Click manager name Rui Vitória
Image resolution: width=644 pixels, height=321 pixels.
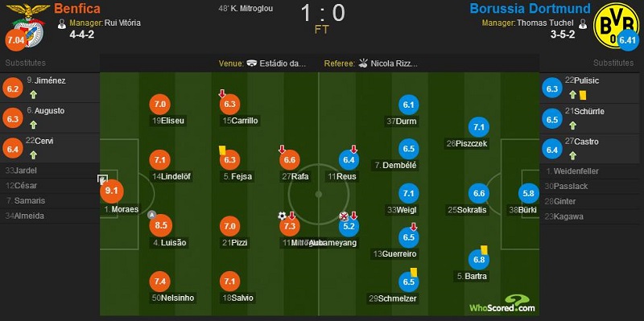coord(122,23)
